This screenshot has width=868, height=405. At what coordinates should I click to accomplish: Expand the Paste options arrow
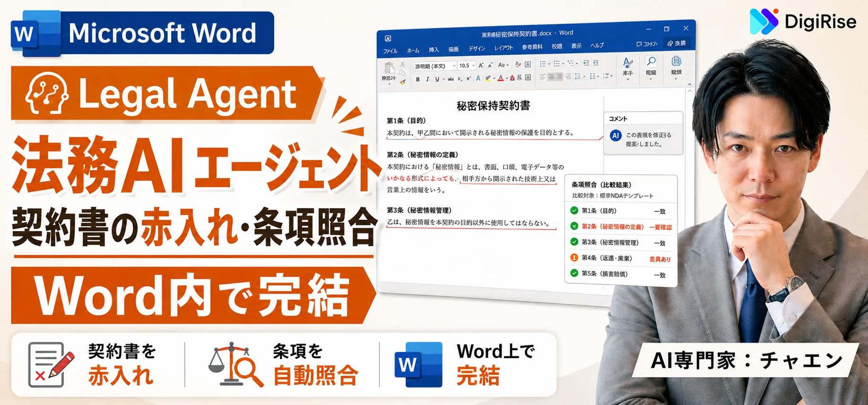[x=390, y=84]
